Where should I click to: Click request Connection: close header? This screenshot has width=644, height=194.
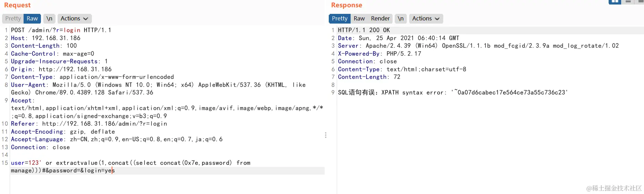pos(40,147)
